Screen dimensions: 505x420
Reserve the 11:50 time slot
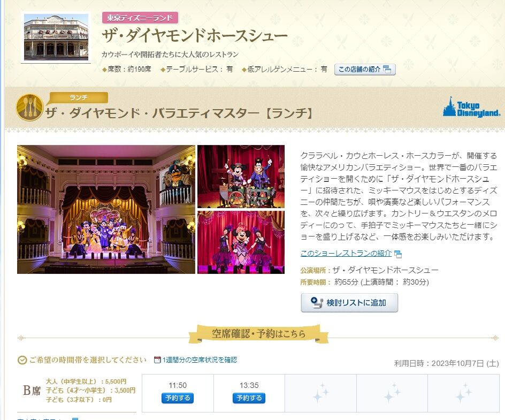point(178,398)
